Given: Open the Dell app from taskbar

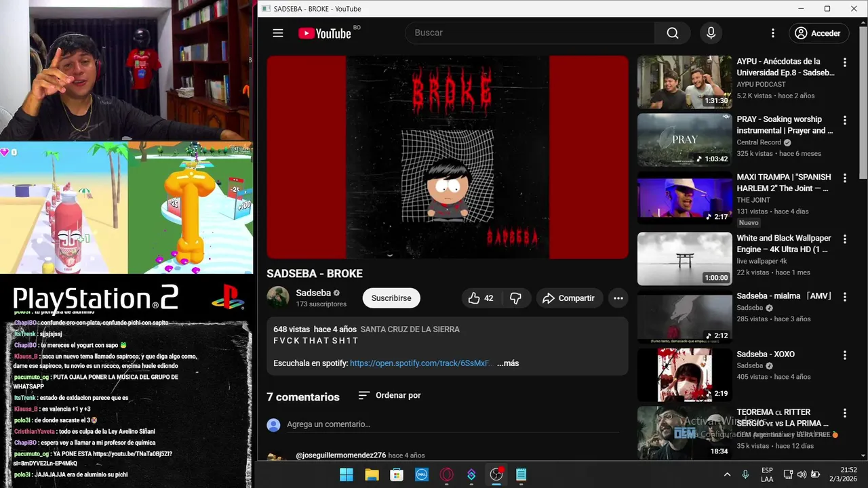Looking at the screenshot, I should click(x=421, y=474).
